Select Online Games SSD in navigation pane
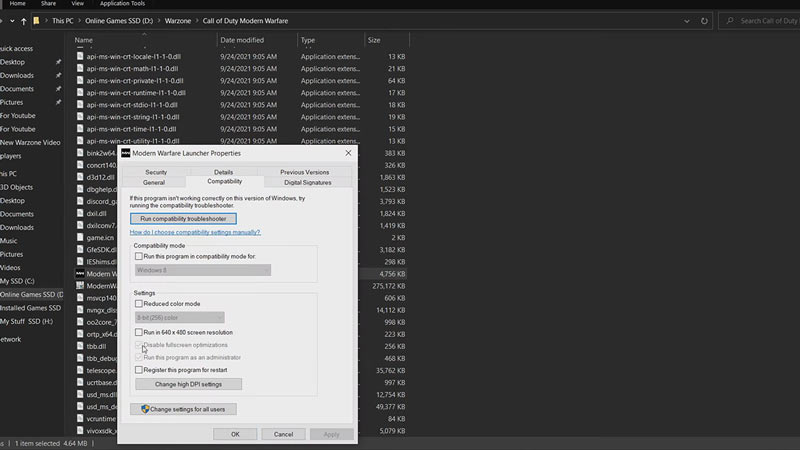800x450 pixels. click(32, 294)
